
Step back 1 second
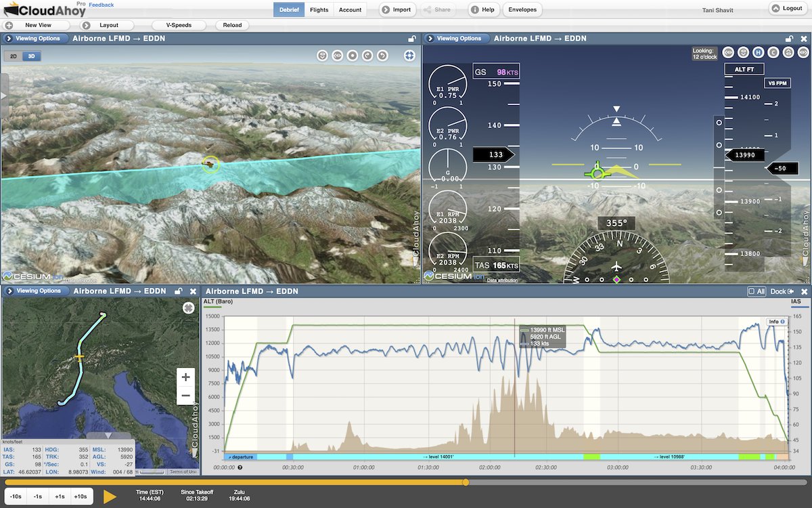tap(39, 496)
